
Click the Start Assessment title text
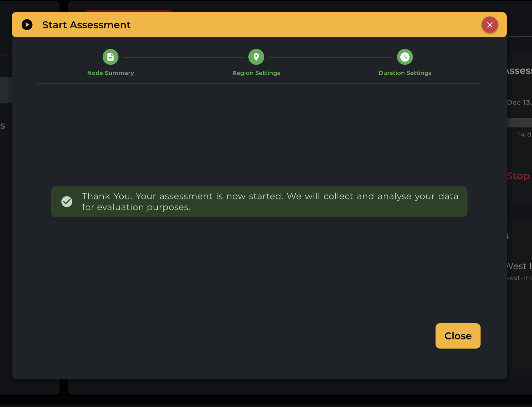click(x=86, y=25)
